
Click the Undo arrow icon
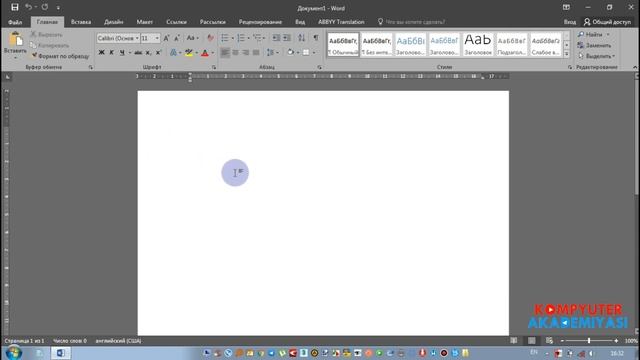tap(28, 7)
